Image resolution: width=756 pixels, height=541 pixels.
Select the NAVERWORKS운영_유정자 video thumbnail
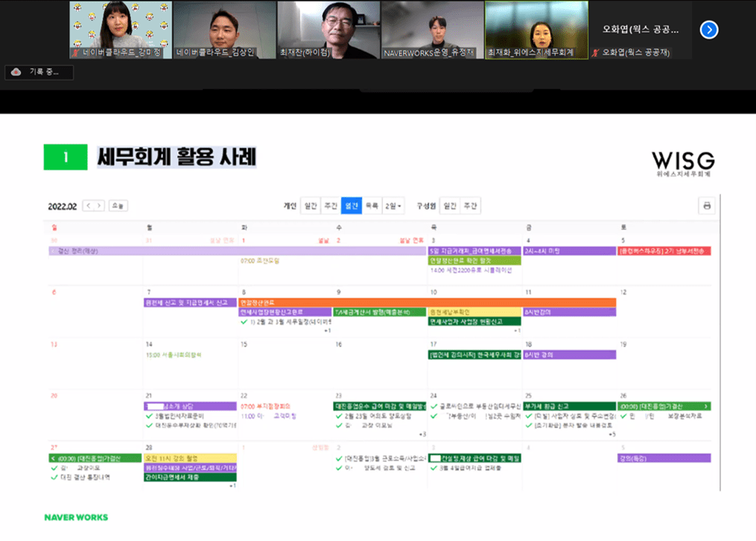tap(433, 30)
